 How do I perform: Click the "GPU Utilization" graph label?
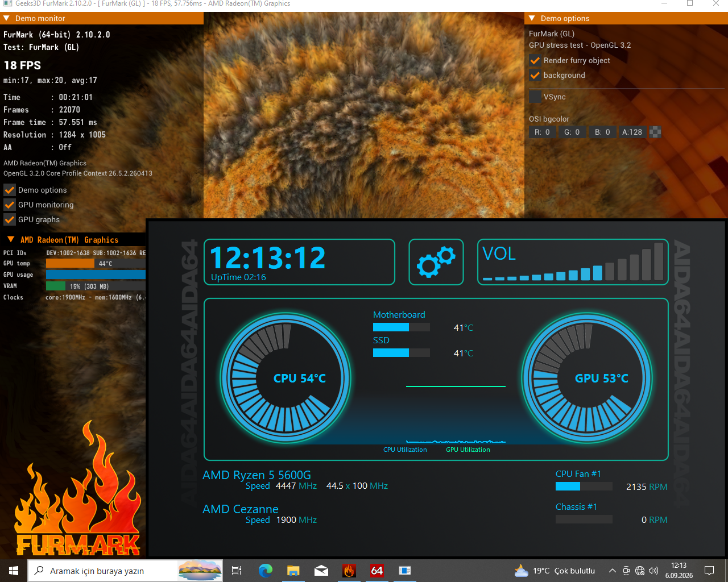[468, 450]
